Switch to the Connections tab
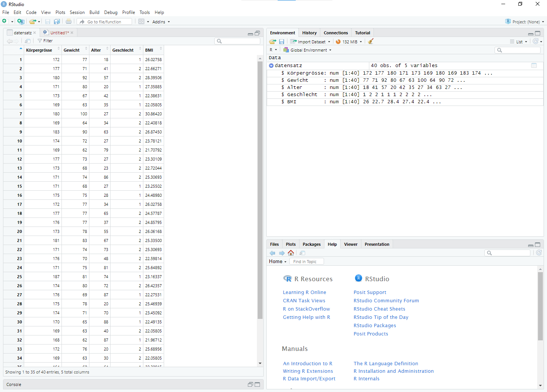 [x=336, y=33]
